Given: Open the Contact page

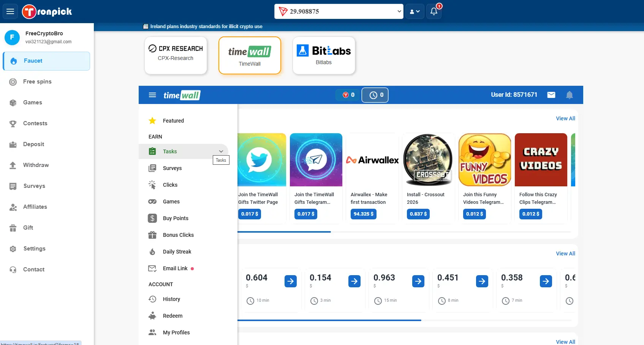Looking at the screenshot, I should (46, 269).
